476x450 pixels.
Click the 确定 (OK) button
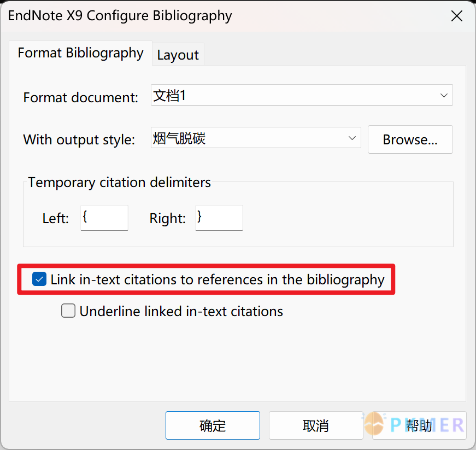point(213,425)
